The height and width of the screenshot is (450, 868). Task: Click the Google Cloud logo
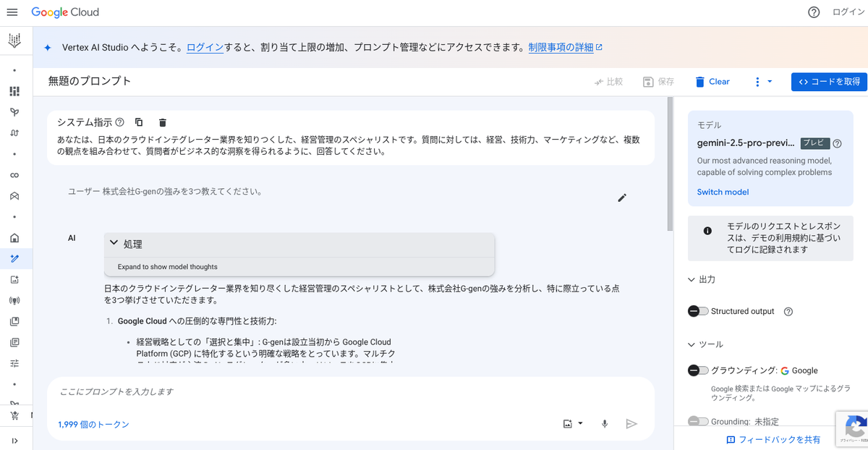[x=65, y=12]
